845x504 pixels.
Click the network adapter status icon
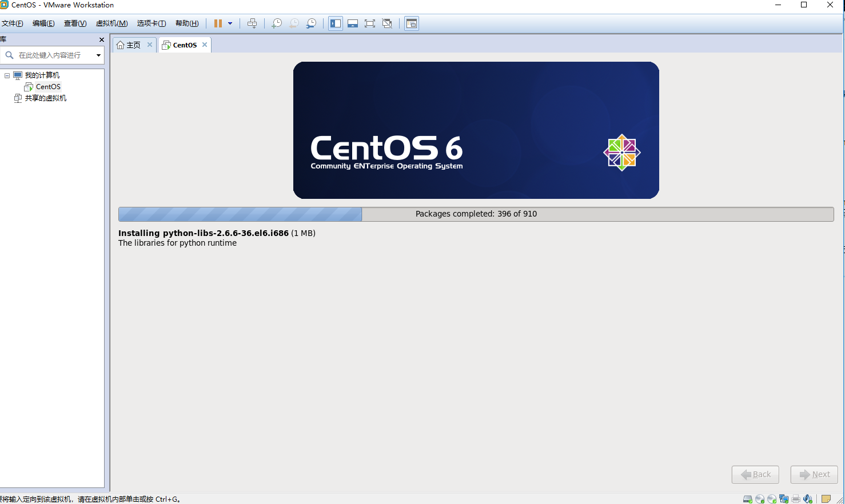[x=784, y=499]
